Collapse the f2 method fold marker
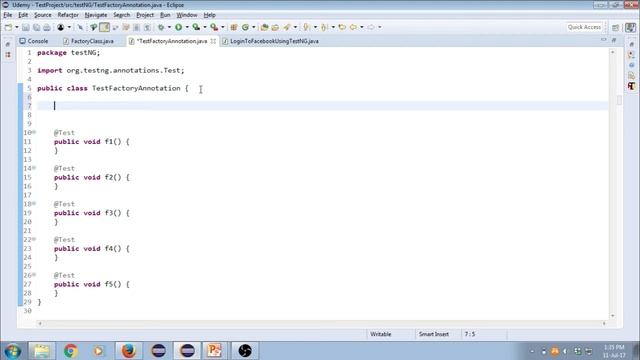The image size is (640, 360). (x=34, y=168)
